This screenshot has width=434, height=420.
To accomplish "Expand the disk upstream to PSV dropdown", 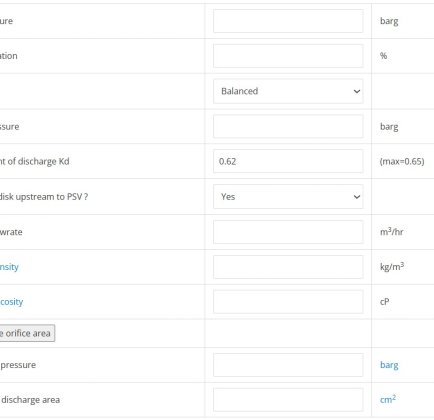I will pyautogui.click(x=288, y=197).
